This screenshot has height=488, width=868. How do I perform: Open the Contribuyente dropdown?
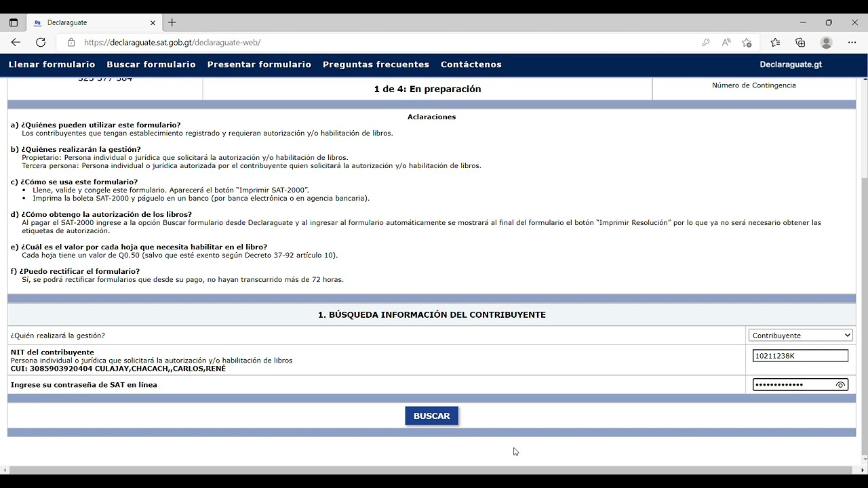(x=800, y=335)
